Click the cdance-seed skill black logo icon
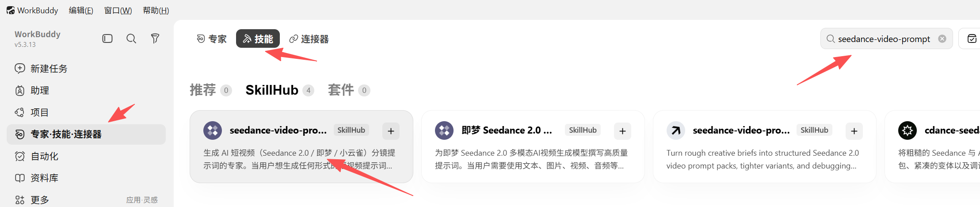This screenshot has height=207, width=980. (908, 130)
